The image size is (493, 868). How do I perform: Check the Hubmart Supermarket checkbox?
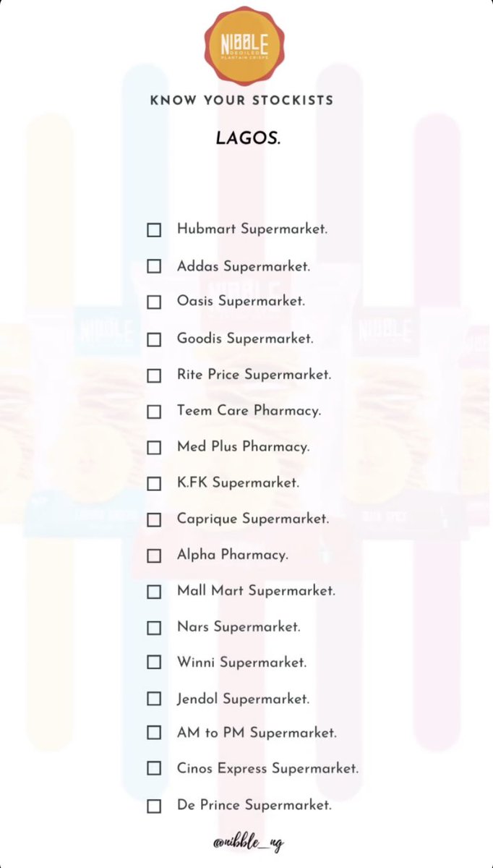(x=154, y=230)
